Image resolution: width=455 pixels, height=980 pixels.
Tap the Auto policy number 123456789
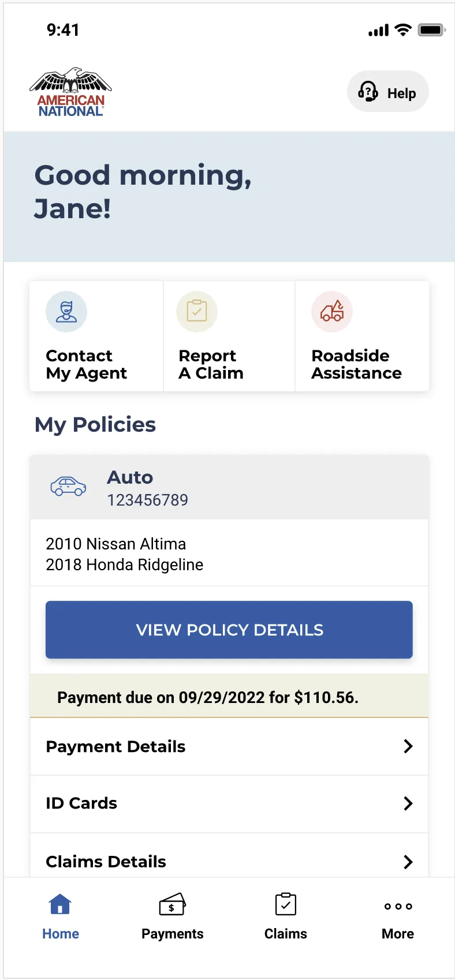point(147,500)
